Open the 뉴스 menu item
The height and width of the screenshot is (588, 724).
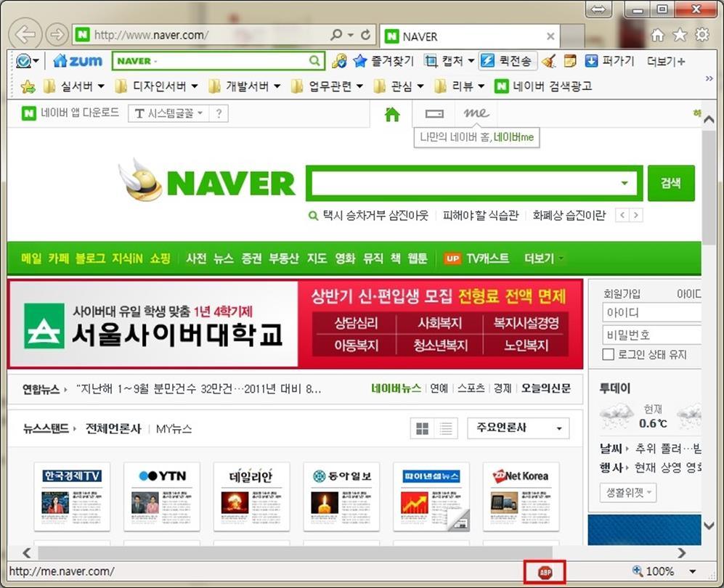(x=224, y=258)
